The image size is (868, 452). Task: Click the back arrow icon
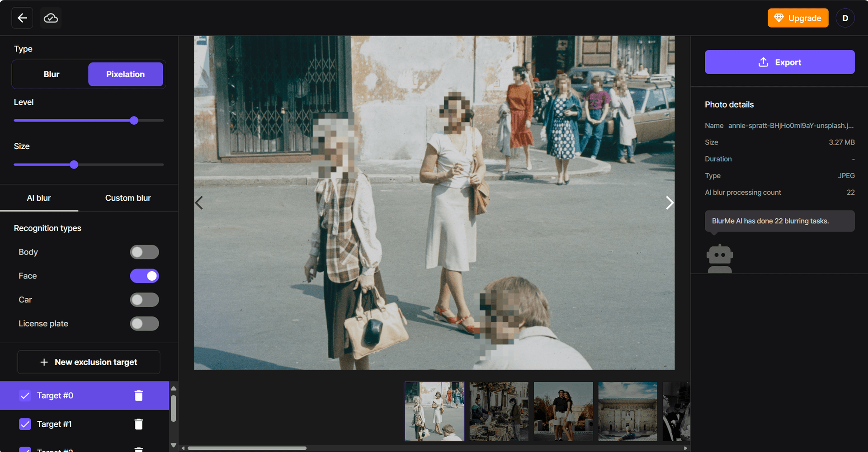pos(22,18)
